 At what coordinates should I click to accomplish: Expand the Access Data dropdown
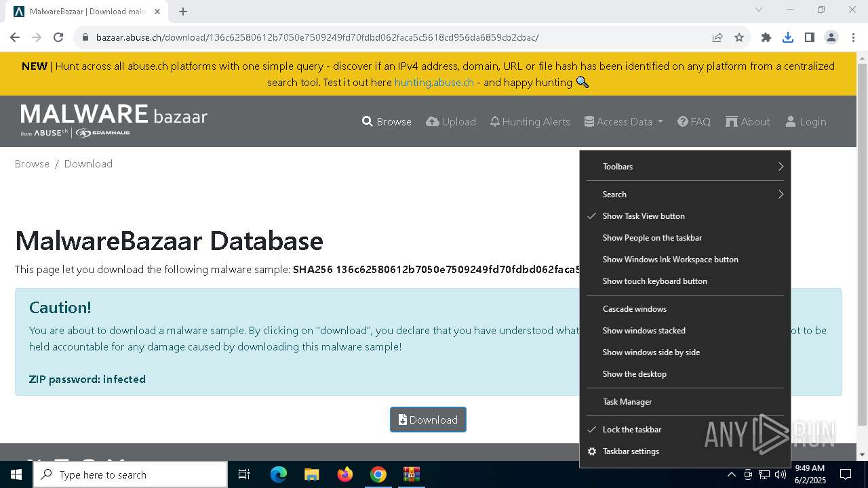pyautogui.click(x=623, y=121)
